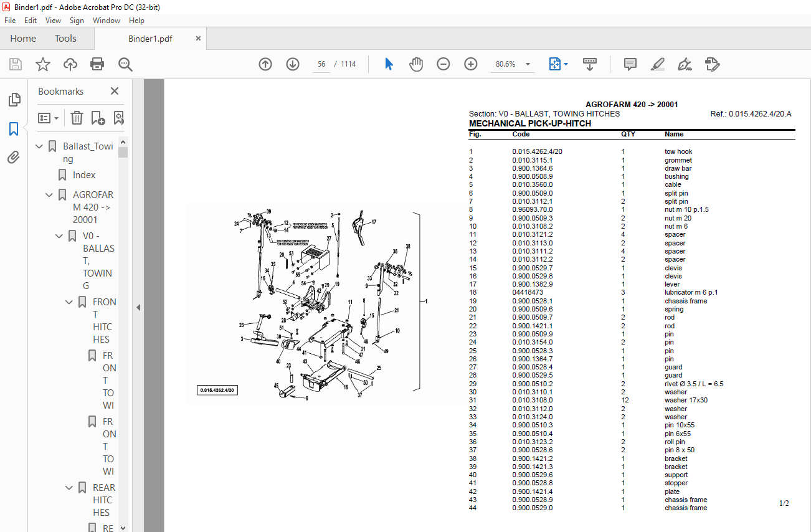Image resolution: width=811 pixels, height=532 pixels.
Task: Click the send file share icon
Action: pyautogui.click(x=712, y=64)
